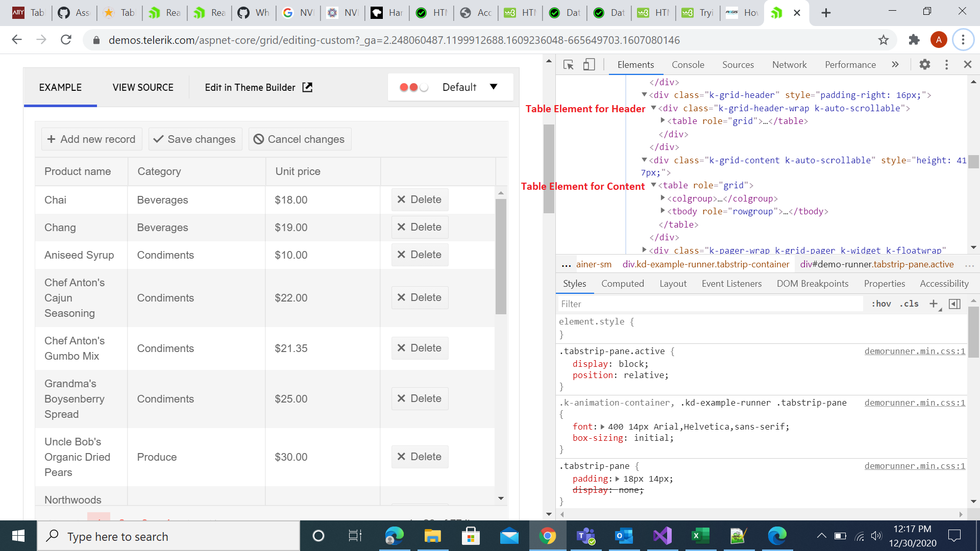Switch to the Console tab

688,65
